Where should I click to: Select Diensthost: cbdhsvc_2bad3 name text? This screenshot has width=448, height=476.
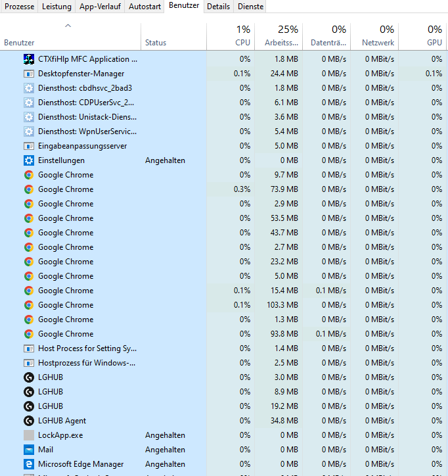point(85,88)
